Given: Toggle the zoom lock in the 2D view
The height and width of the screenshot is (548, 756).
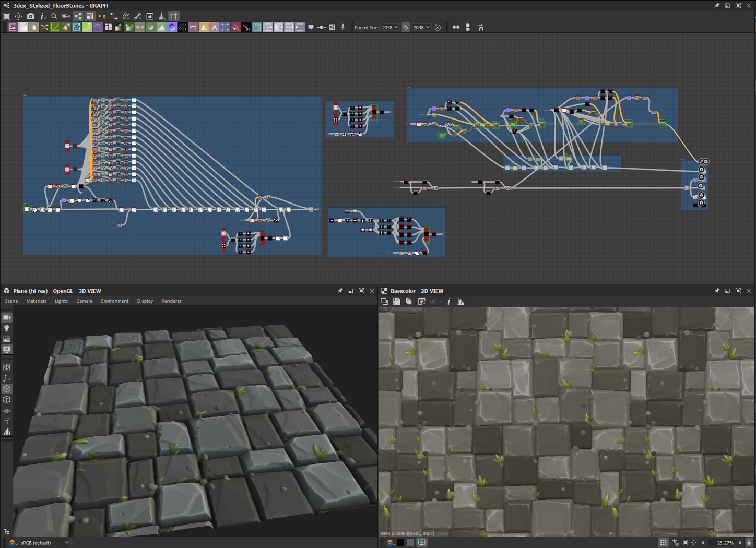Looking at the screenshot, I should [x=749, y=543].
